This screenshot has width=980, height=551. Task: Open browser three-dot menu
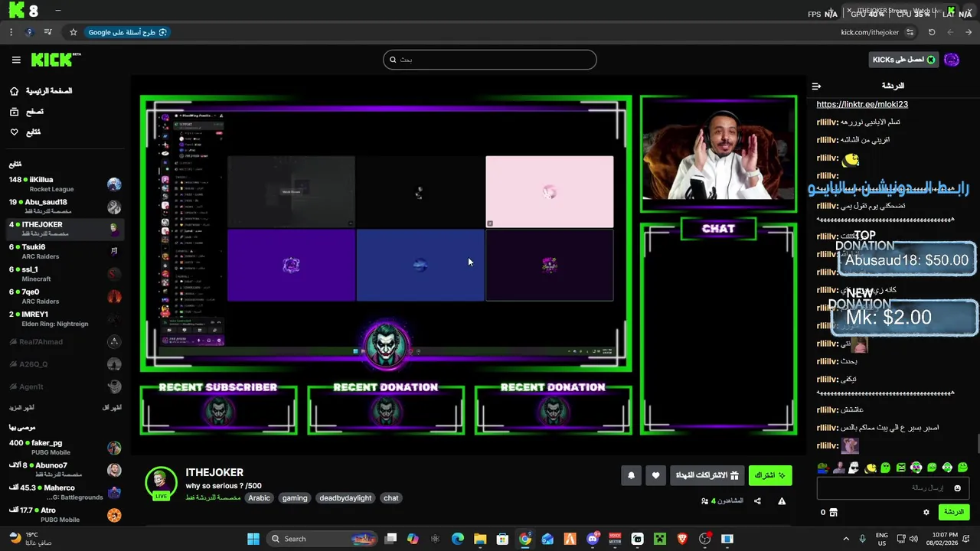click(11, 32)
